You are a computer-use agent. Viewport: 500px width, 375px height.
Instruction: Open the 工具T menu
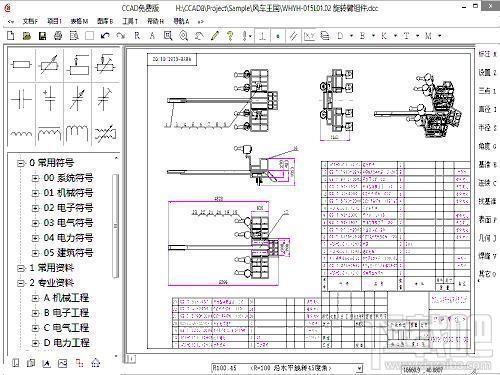[130, 21]
